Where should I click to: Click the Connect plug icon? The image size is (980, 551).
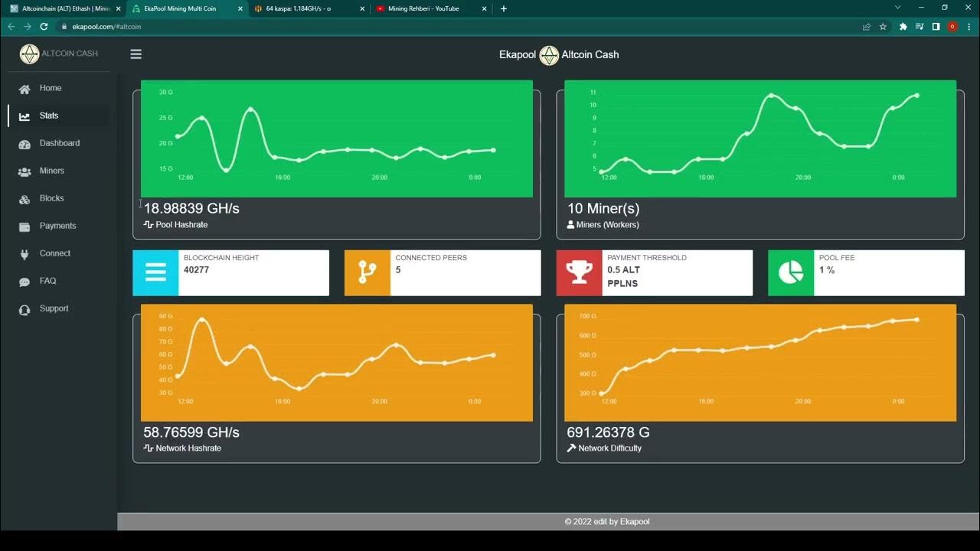pyautogui.click(x=24, y=254)
